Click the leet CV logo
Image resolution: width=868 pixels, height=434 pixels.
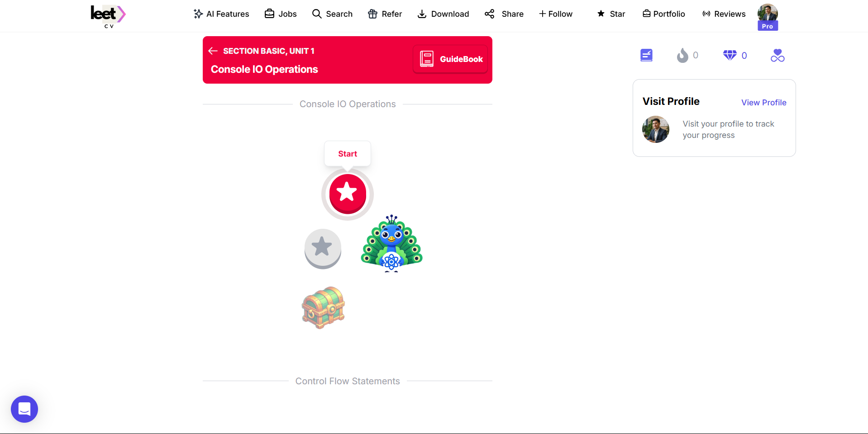tap(108, 16)
